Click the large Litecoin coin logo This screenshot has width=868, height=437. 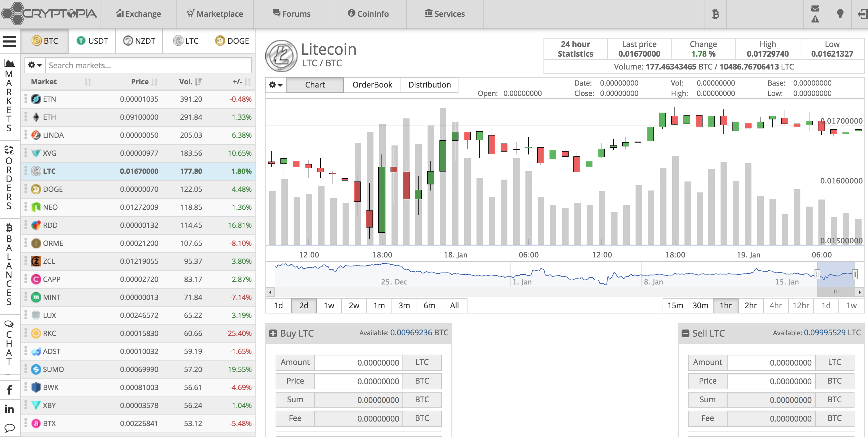pos(281,56)
